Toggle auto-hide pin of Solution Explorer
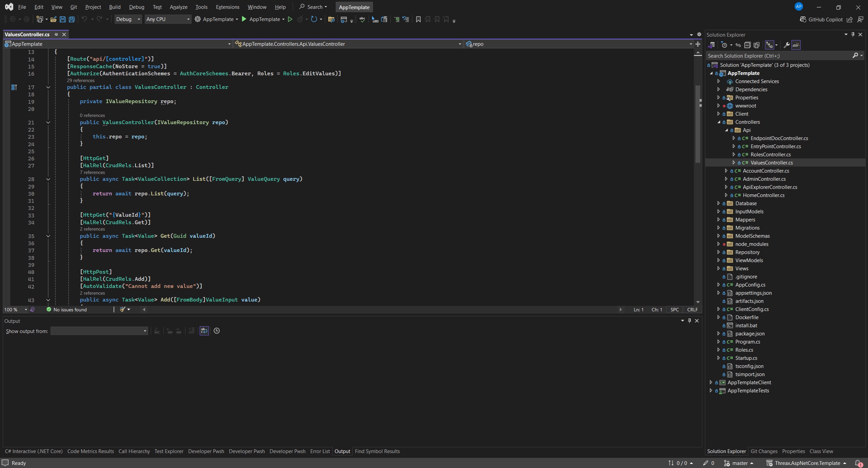Image resolution: width=868 pixels, height=468 pixels. 853,34
